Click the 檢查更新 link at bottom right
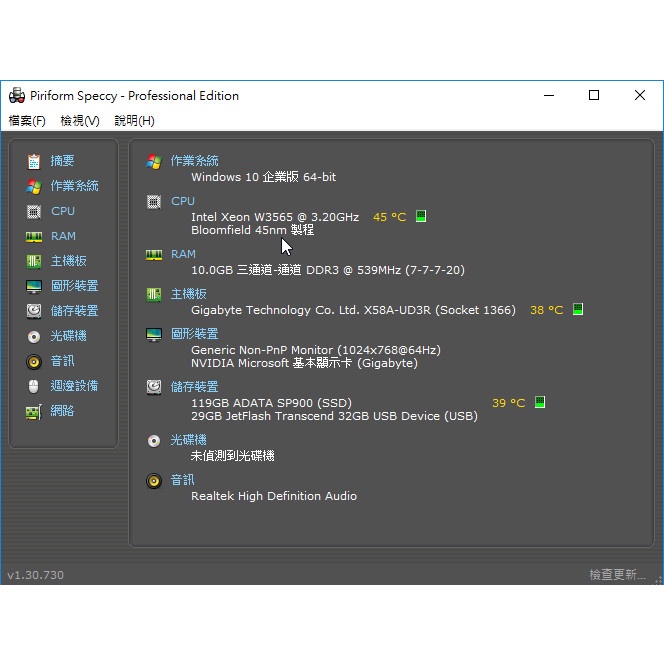 pos(617,575)
